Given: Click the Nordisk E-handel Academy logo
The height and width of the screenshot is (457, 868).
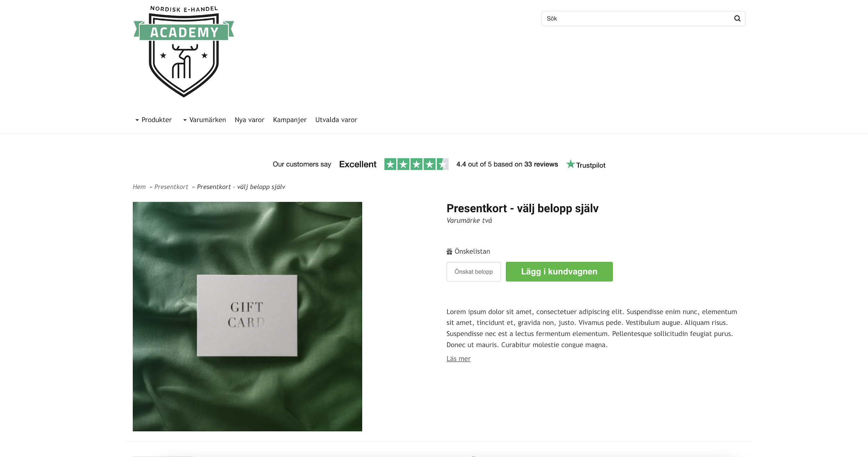Looking at the screenshot, I should 184,51.
